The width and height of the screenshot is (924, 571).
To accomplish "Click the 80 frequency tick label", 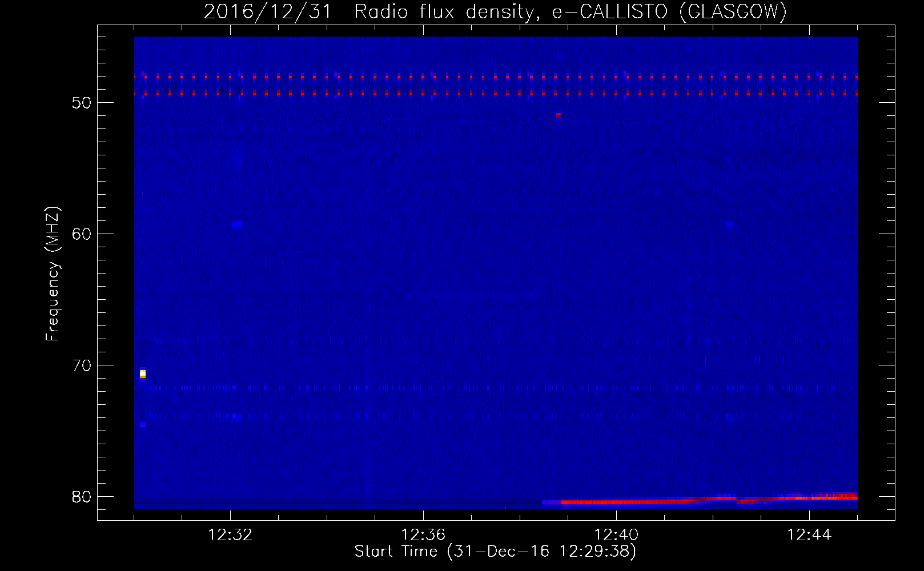I will tap(82, 497).
